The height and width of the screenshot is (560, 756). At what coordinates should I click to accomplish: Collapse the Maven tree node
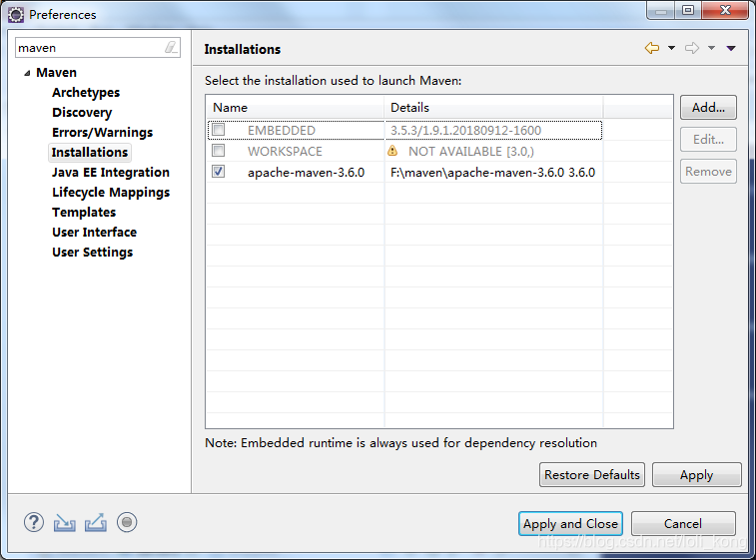(27, 73)
